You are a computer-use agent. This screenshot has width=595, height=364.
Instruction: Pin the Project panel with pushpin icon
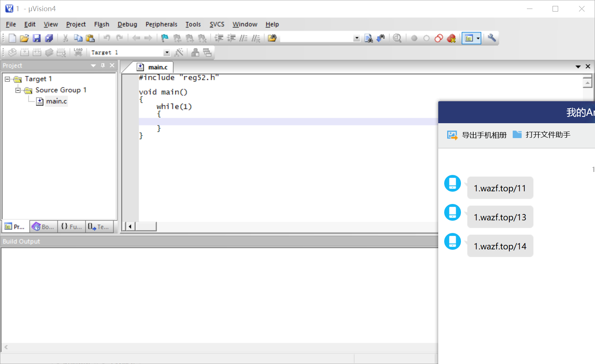pos(103,66)
